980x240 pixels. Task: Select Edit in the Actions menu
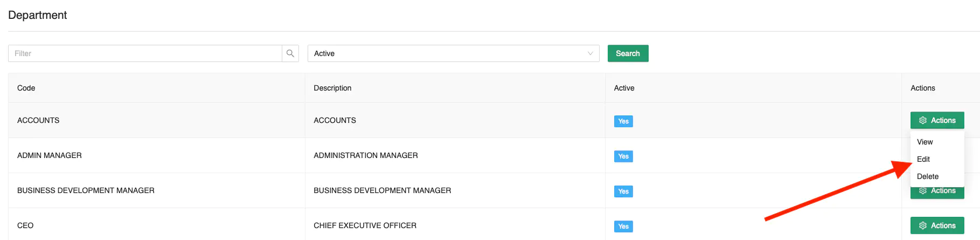click(923, 159)
